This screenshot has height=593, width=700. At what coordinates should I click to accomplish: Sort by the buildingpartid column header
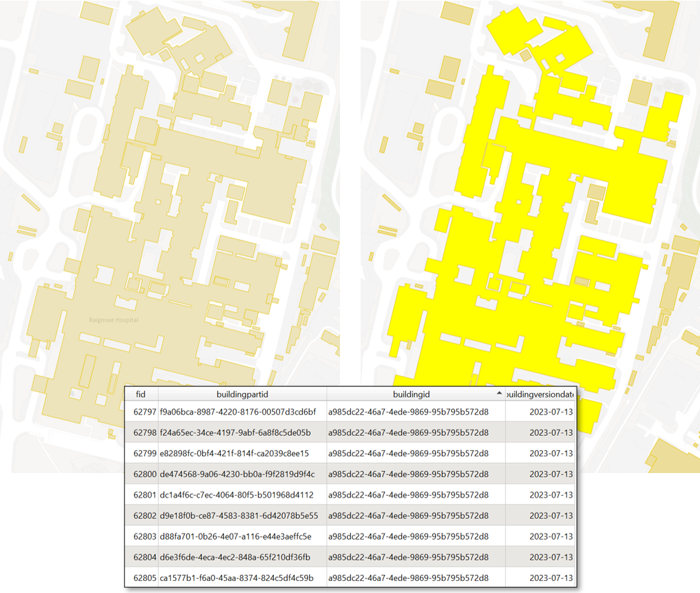(x=242, y=394)
